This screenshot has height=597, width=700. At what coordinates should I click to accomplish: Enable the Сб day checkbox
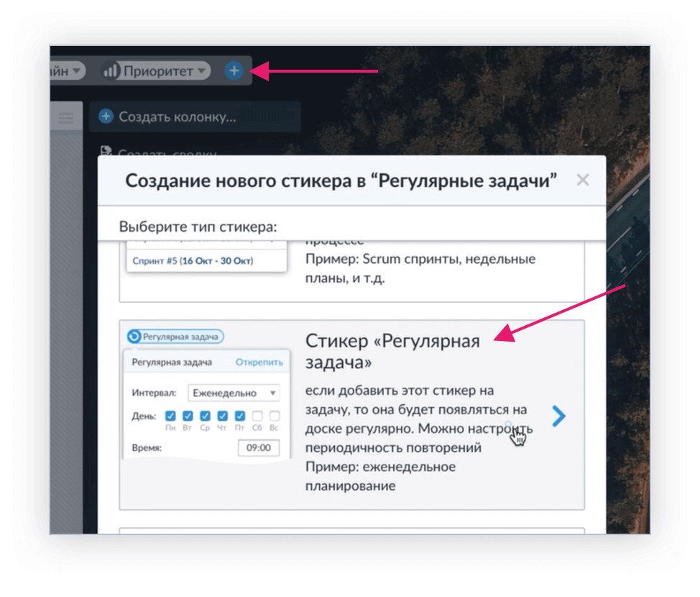click(x=257, y=416)
